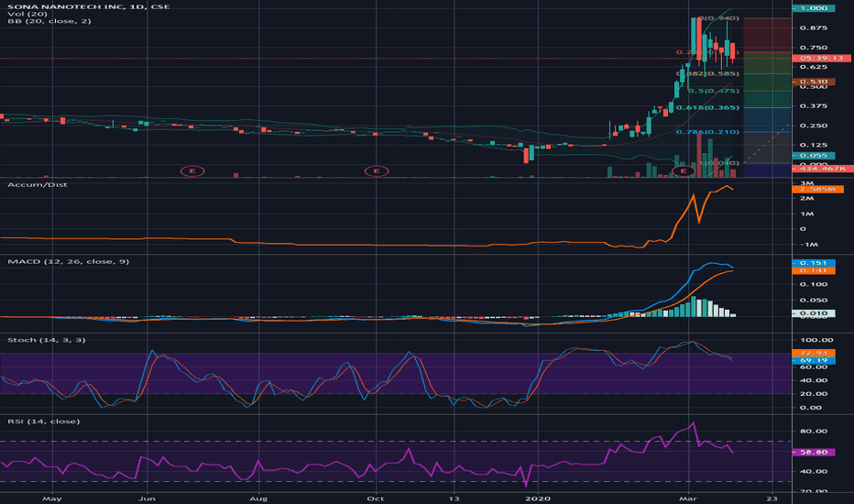This screenshot has width=854, height=504.
Task: Click the red 05:39:13 countdown price label
Action: tap(821, 58)
